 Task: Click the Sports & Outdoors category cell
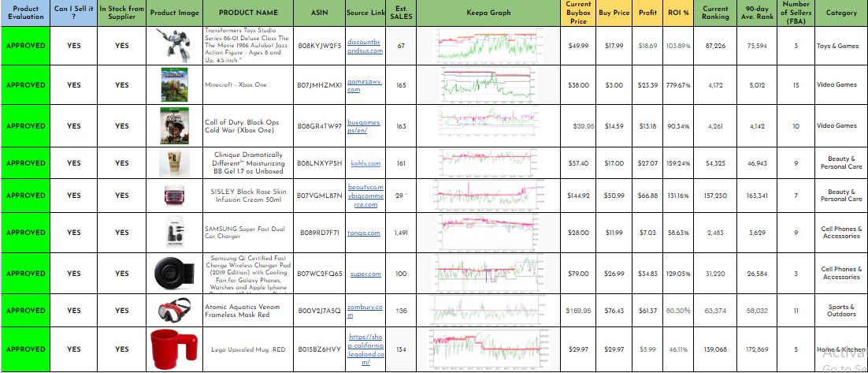pyautogui.click(x=841, y=311)
